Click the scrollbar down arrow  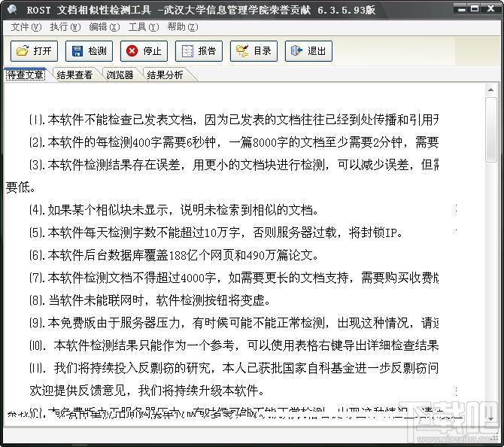[x=490, y=418]
